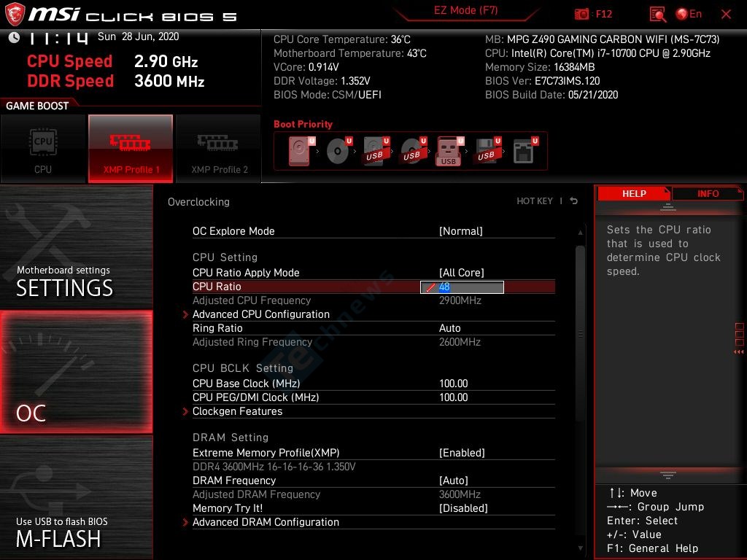Click the DDR4 3600MHz 16-16-16-36 1.350V line
The image size is (747, 560).
274,467
